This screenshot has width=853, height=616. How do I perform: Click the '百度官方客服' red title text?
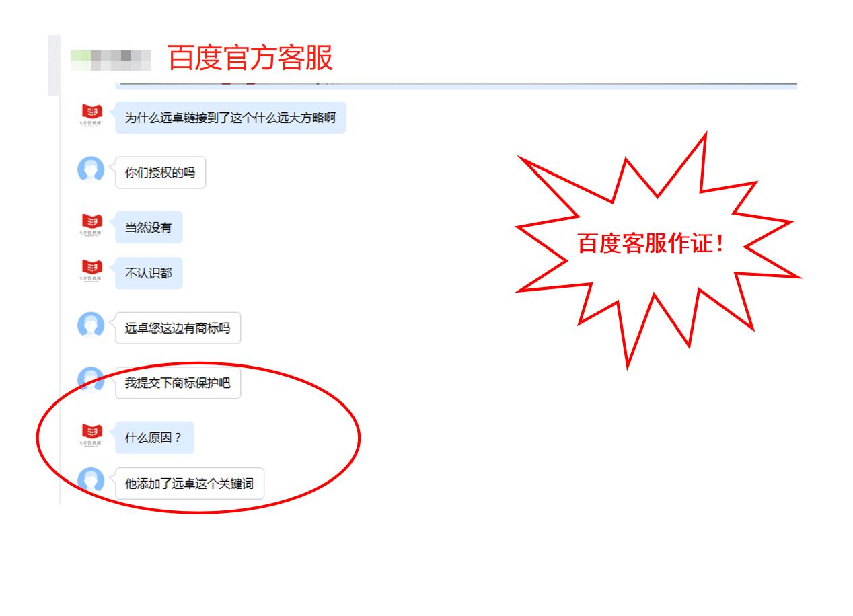[x=250, y=59]
